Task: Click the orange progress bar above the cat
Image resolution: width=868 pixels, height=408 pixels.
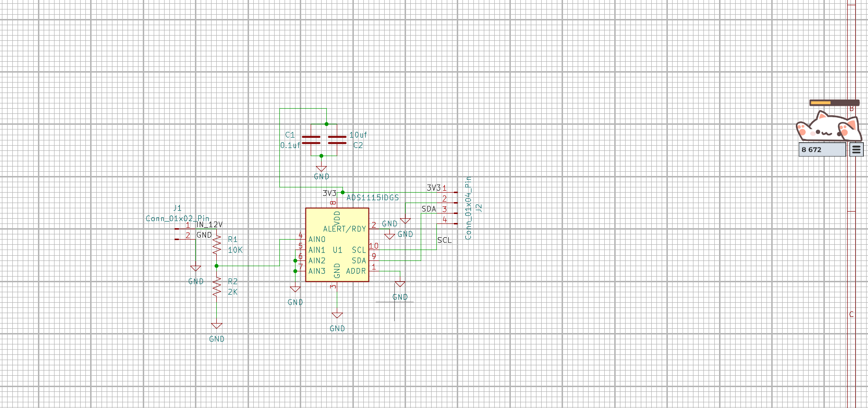Action: click(x=834, y=102)
